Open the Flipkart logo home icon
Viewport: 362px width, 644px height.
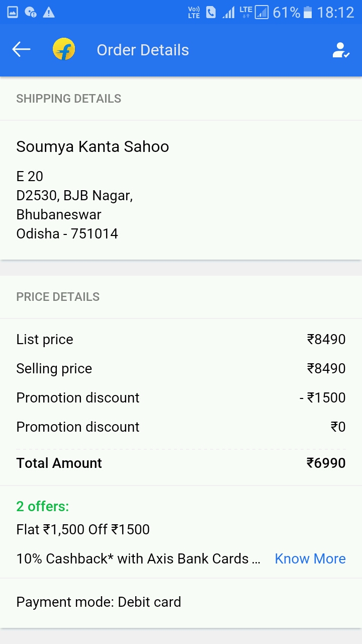[64, 49]
